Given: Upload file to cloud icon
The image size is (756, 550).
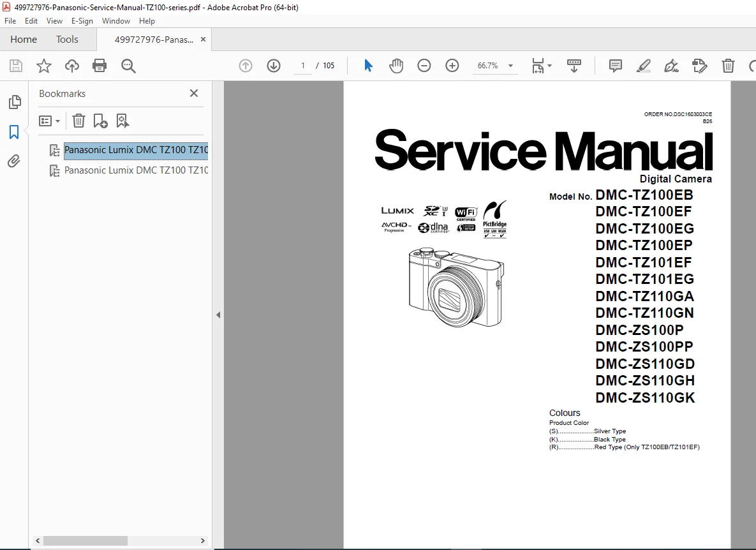Looking at the screenshot, I should [x=72, y=66].
